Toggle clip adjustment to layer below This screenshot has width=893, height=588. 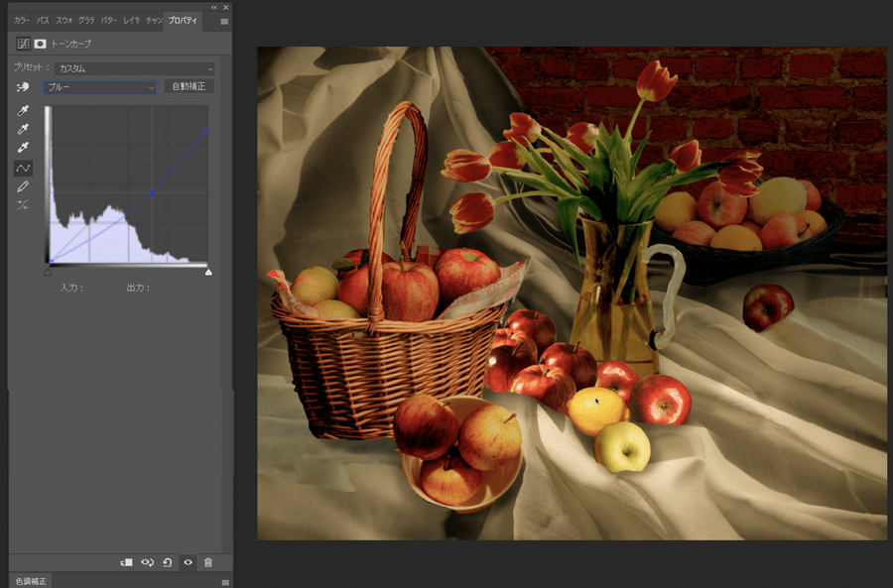[x=126, y=562]
